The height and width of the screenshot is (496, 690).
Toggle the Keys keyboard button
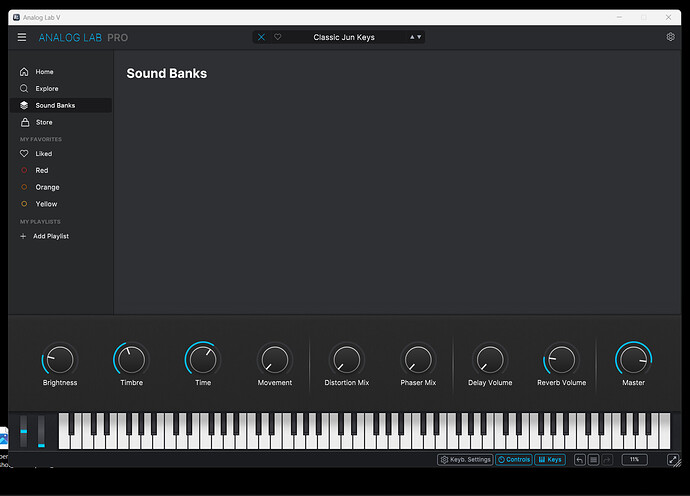tap(550, 459)
